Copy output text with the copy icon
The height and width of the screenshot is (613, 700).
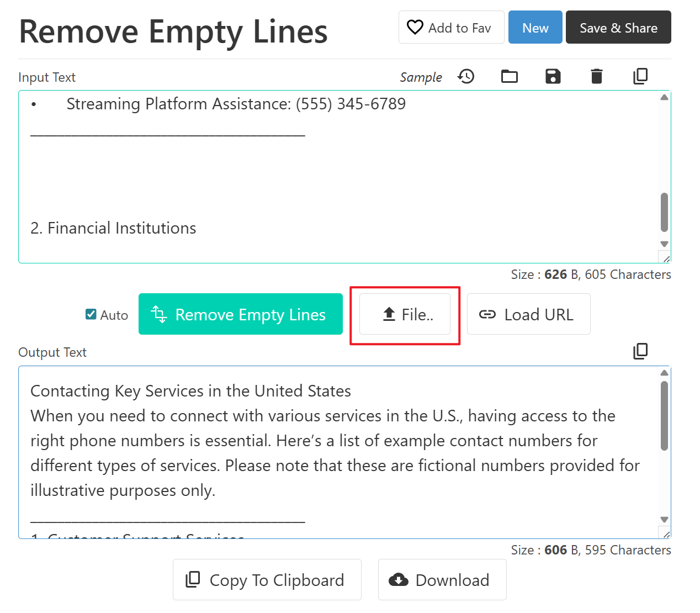click(640, 351)
